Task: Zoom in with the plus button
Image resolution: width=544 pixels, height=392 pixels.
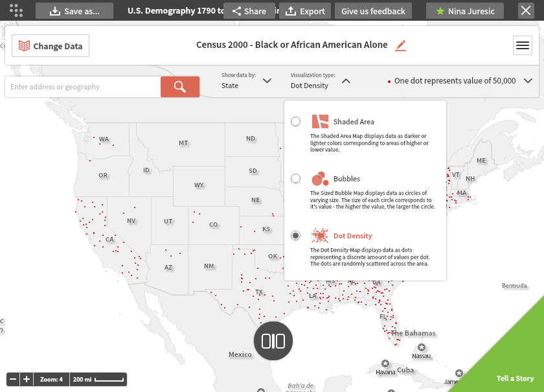Action: tap(27, 379)
